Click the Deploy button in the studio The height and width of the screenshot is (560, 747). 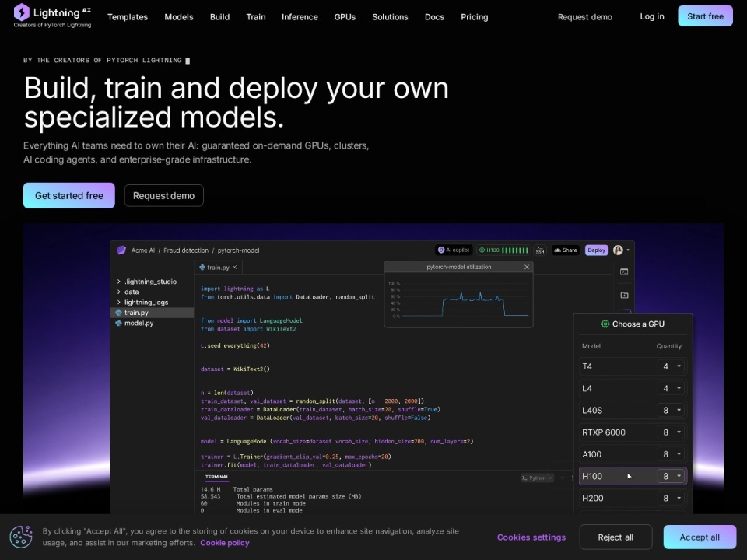(597, 250)
